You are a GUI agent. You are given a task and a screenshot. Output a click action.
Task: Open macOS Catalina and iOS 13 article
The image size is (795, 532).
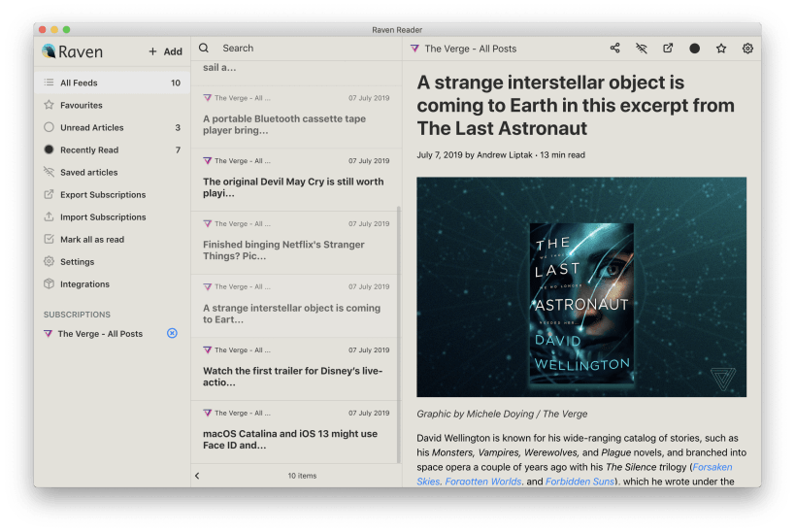(x=295, y=432)
